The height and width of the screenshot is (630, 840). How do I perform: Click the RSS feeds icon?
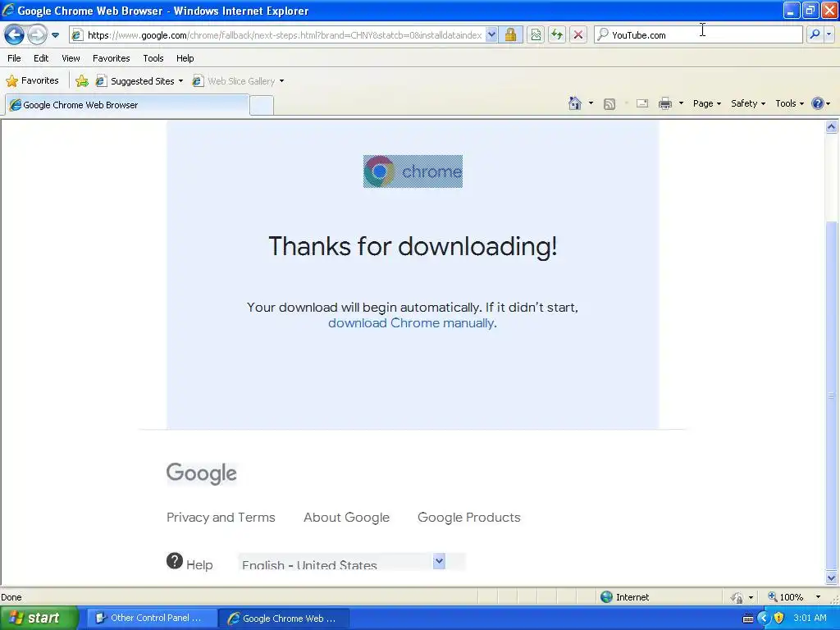coord(609,104)
